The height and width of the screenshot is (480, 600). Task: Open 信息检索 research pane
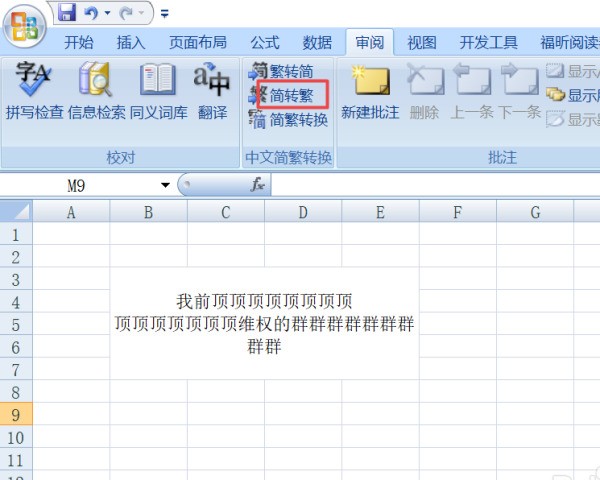coord(96,91)
